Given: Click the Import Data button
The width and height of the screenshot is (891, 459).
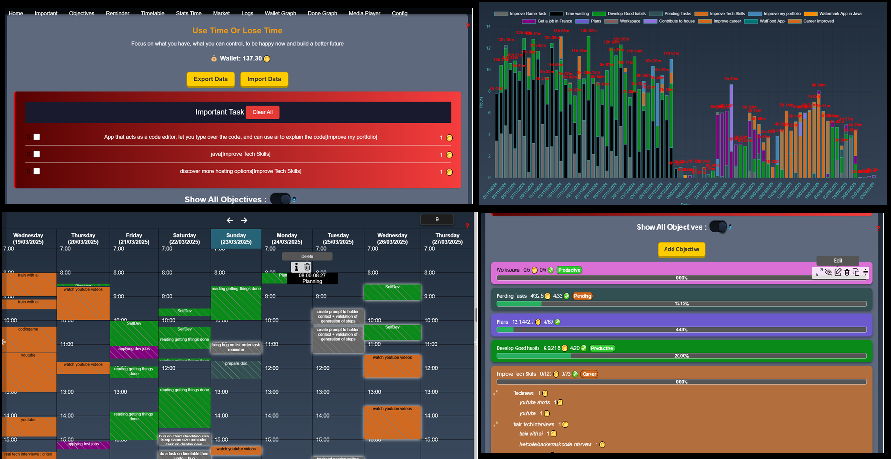Looking at the screenshot, I should (x=264, y=79).
